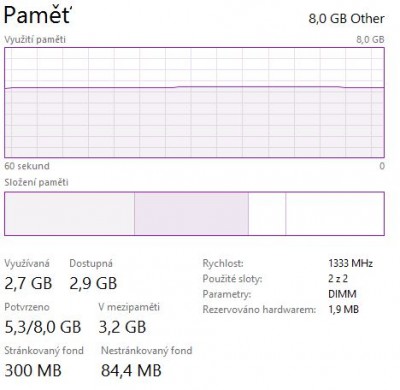
Task: Click the narrow standby segment in composition bar
Action: 267,213
